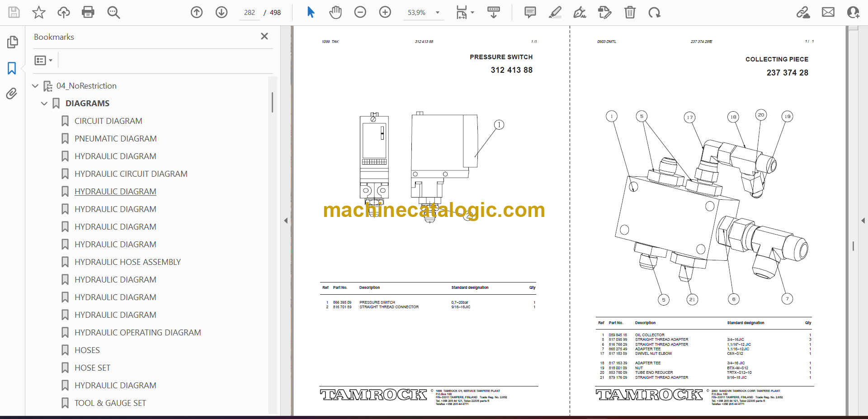Activate the selection arrow tool
This screenshot has width=868, height=419.
[311, 12]
